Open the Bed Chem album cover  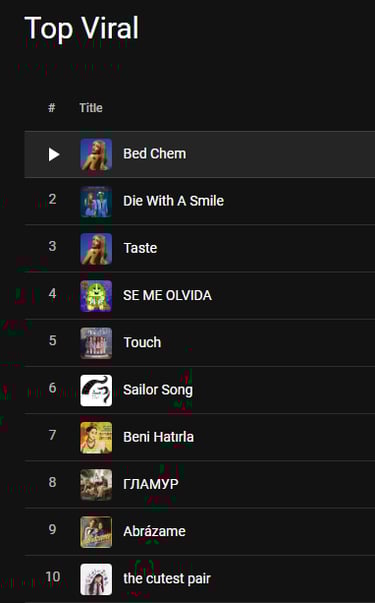click(96, 154)
